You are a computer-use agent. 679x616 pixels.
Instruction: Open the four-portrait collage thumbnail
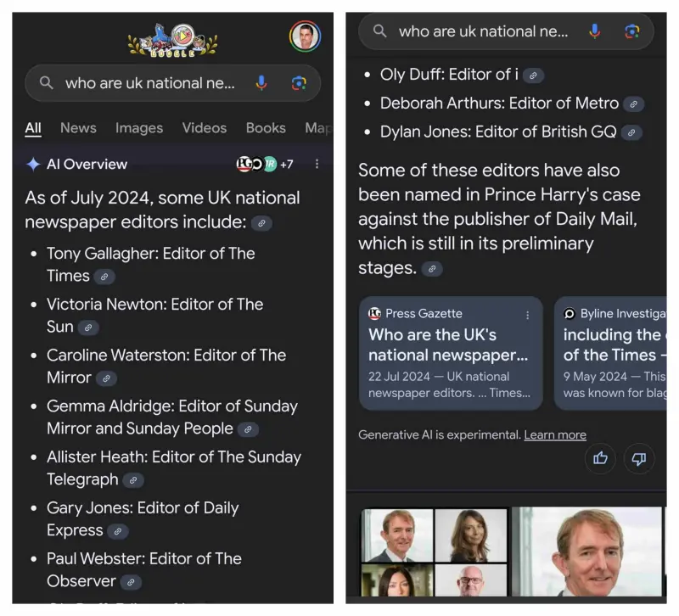[x=434, y=552]
